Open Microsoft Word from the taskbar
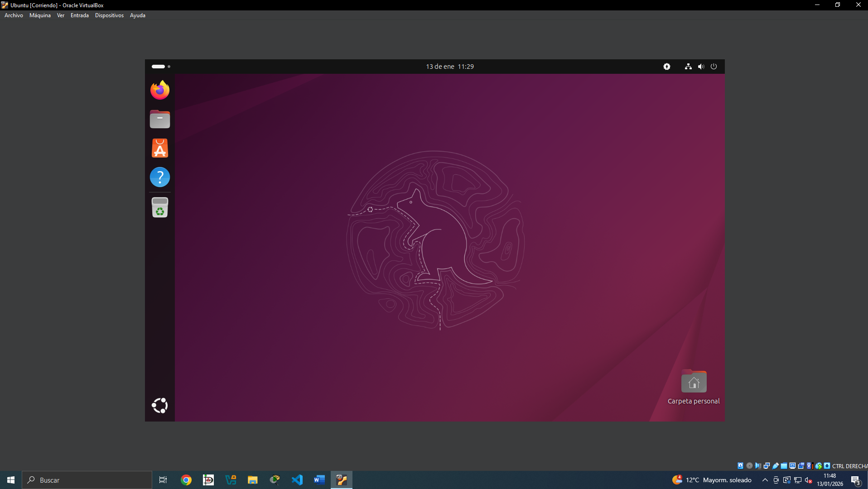Screen dimensions: 868x489 pos(319,480)
